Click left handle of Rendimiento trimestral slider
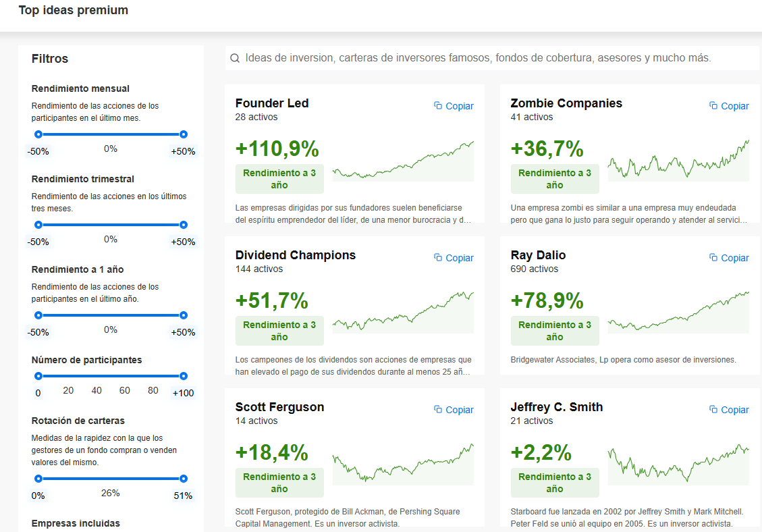The width and height of the screenshot is (762, 532). coord(38,225)
